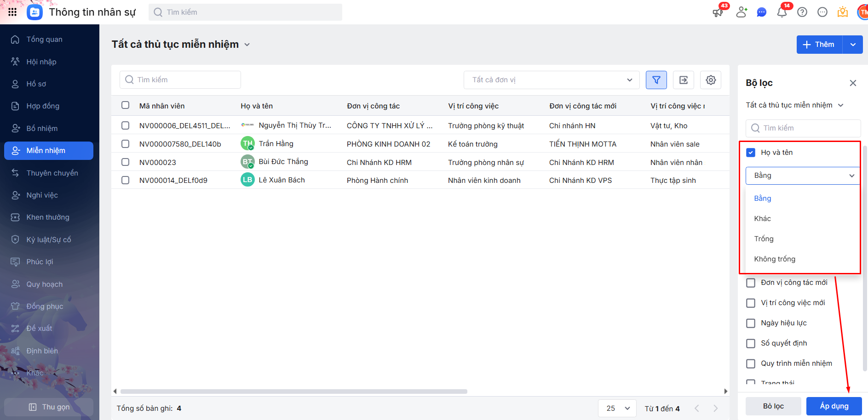Screen dimensions: 868x420
Task: Click the announcements megaphone icon
Action: 717,12
